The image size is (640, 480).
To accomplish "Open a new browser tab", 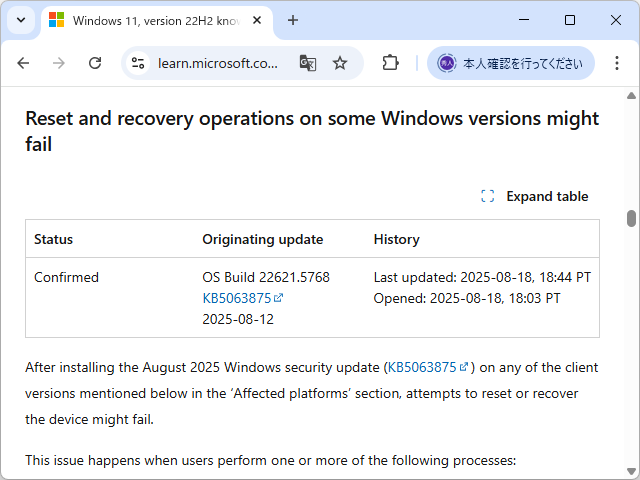I will [x=293, y=20].
